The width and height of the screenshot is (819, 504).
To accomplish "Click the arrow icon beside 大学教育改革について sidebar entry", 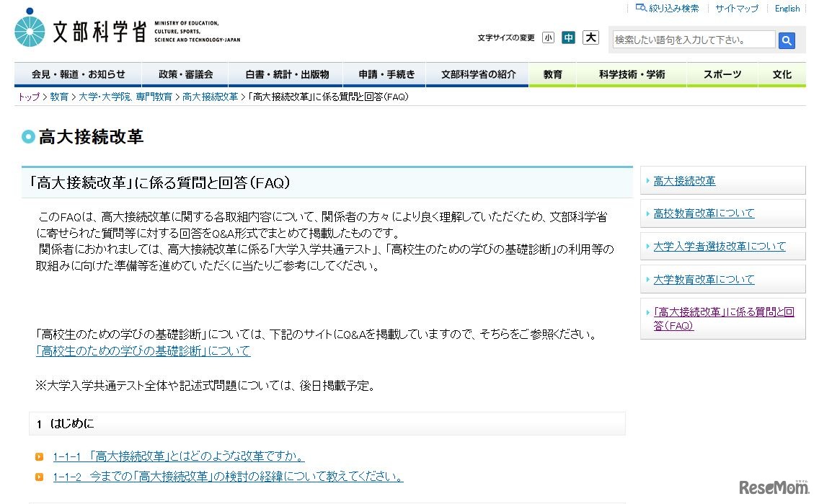I will pyautogui.click(x=647, y=279).
